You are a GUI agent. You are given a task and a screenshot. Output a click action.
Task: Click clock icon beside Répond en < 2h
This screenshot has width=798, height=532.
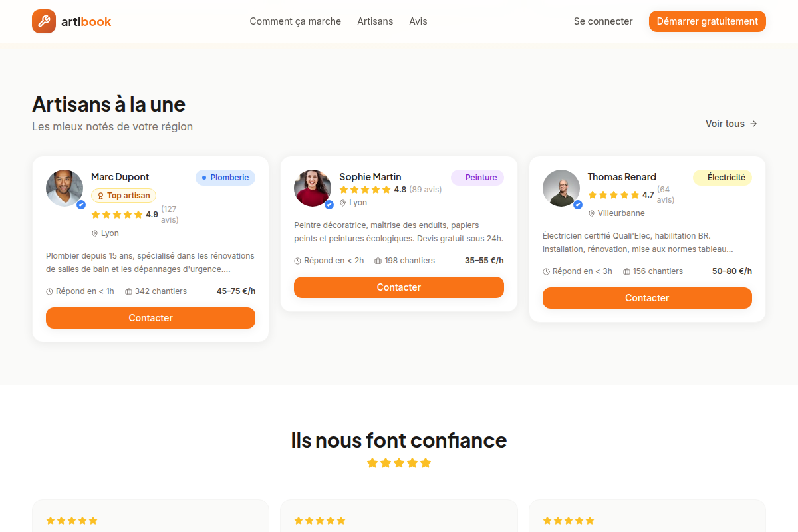click(x=298, y=261)
